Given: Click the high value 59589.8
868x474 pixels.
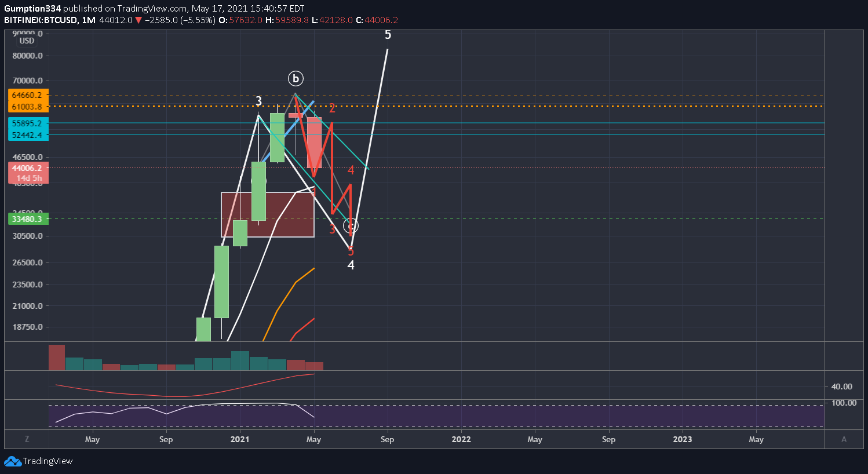Looking at the screenshot, I should pyautogui.click(x=291, y=20).
